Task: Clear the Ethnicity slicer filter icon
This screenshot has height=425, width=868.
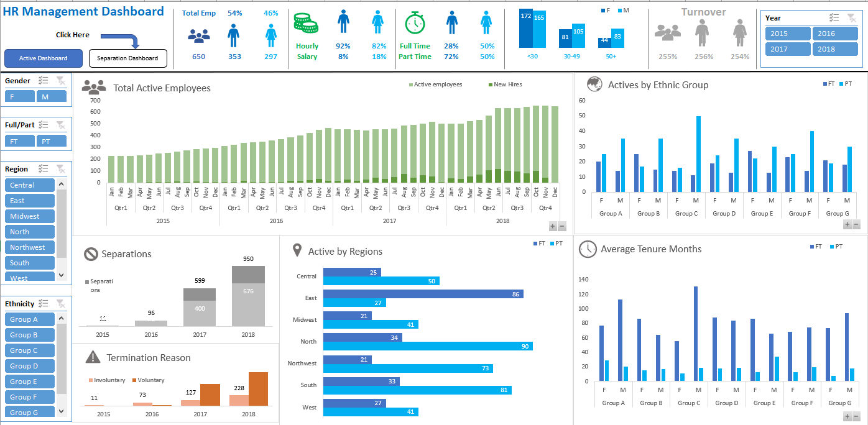Action: (x=60, y=303)
